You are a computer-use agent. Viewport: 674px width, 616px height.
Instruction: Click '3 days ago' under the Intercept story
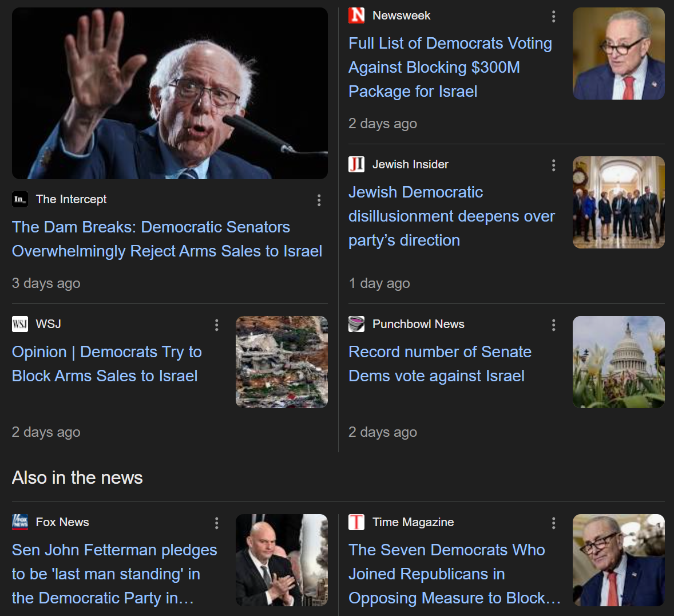[46, 283]
